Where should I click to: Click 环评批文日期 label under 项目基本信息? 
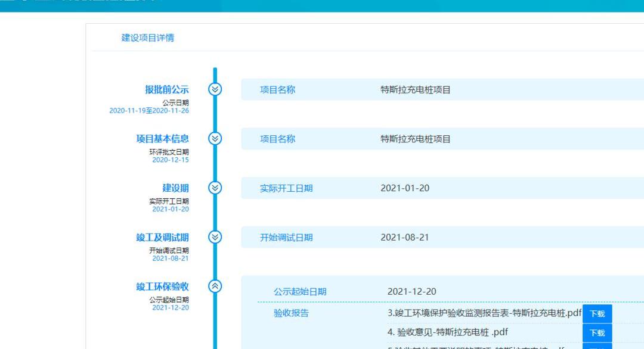169,152
